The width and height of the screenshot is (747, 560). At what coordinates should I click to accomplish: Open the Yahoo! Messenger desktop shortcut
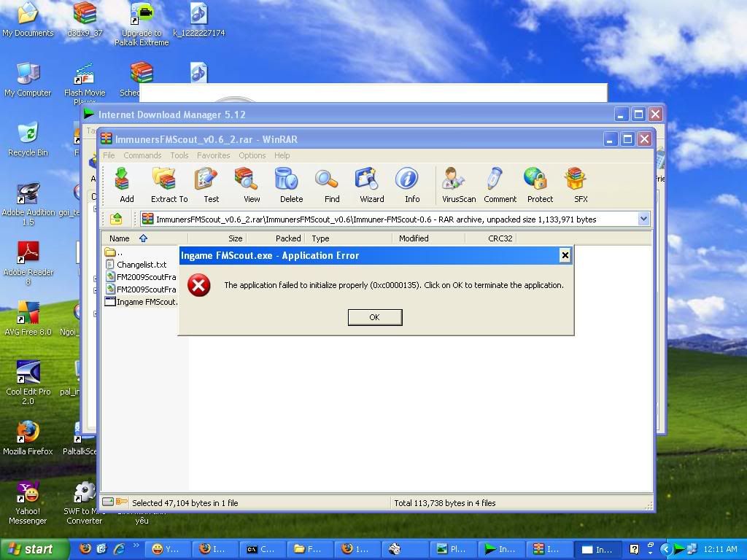click(28, 503)
